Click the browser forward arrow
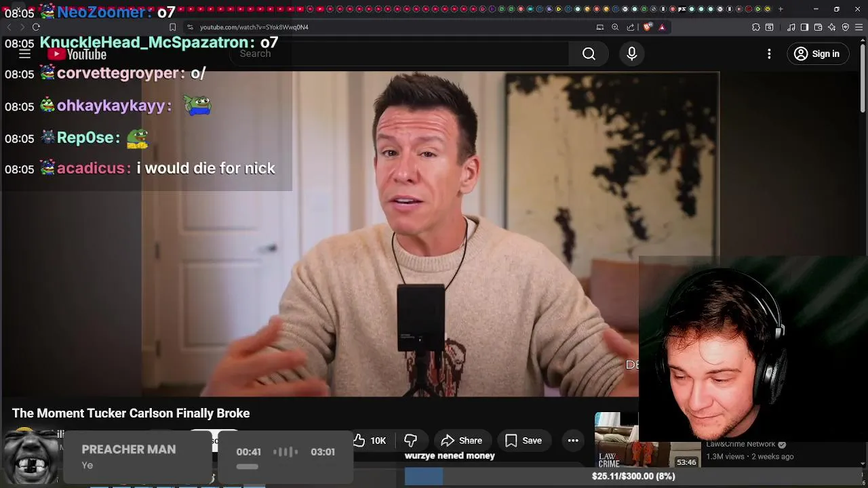Image resolution: width=868 pixels, height=488 pixels. click(x=22, y=27)
